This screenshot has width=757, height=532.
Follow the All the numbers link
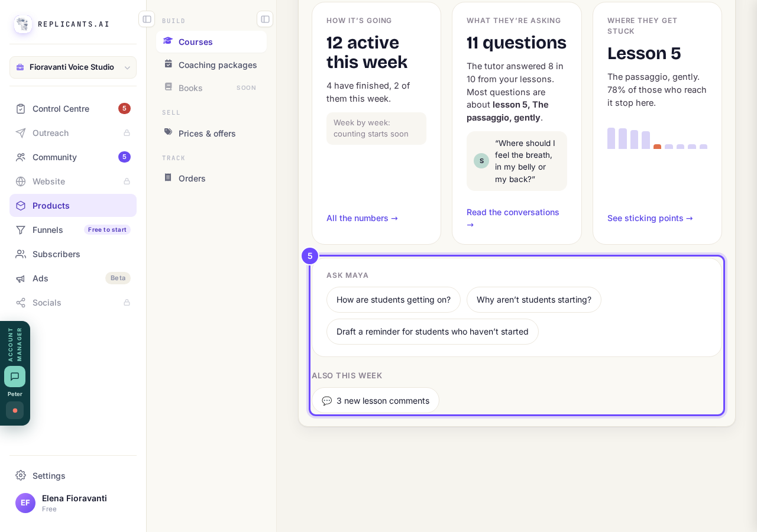362,218
